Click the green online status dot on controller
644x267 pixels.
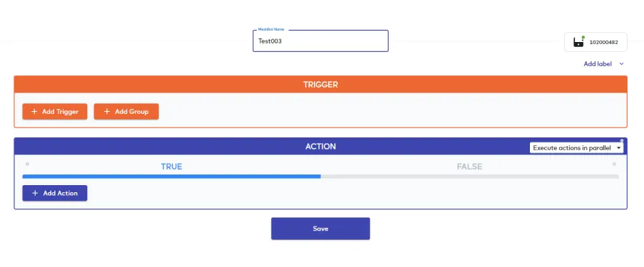(x=583, y=37)
